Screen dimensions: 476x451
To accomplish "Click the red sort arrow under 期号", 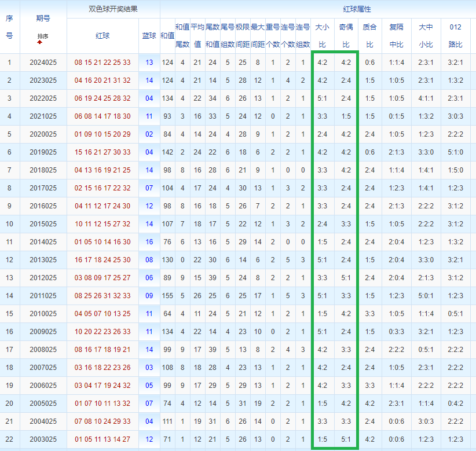I will click(x=40, y=42).
